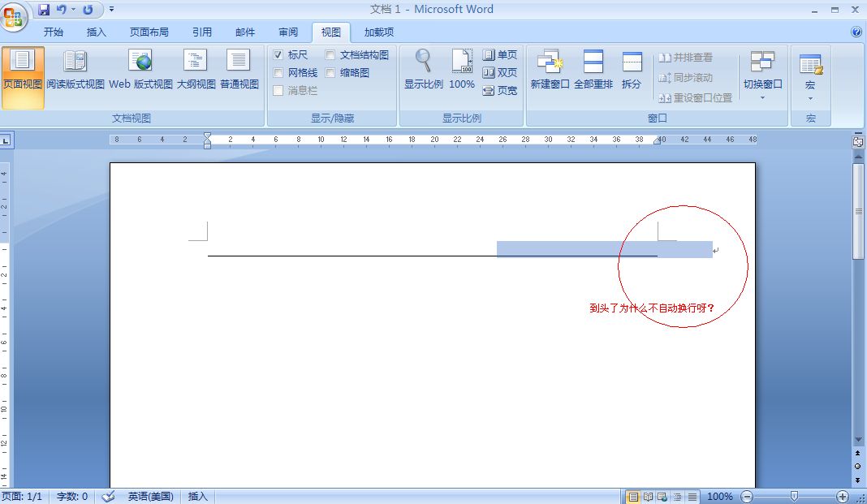867x504 pixels.
Task: Open select browse object button
Action: (858, 467)
